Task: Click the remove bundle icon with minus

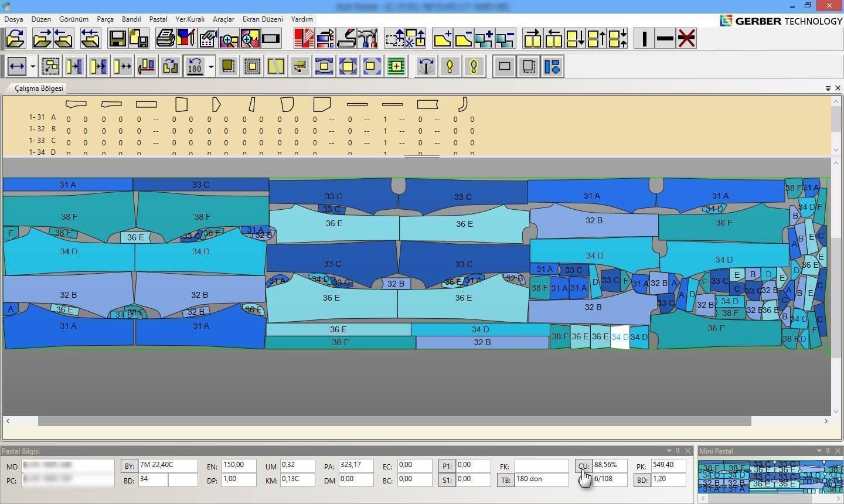Action: (505, 39)
